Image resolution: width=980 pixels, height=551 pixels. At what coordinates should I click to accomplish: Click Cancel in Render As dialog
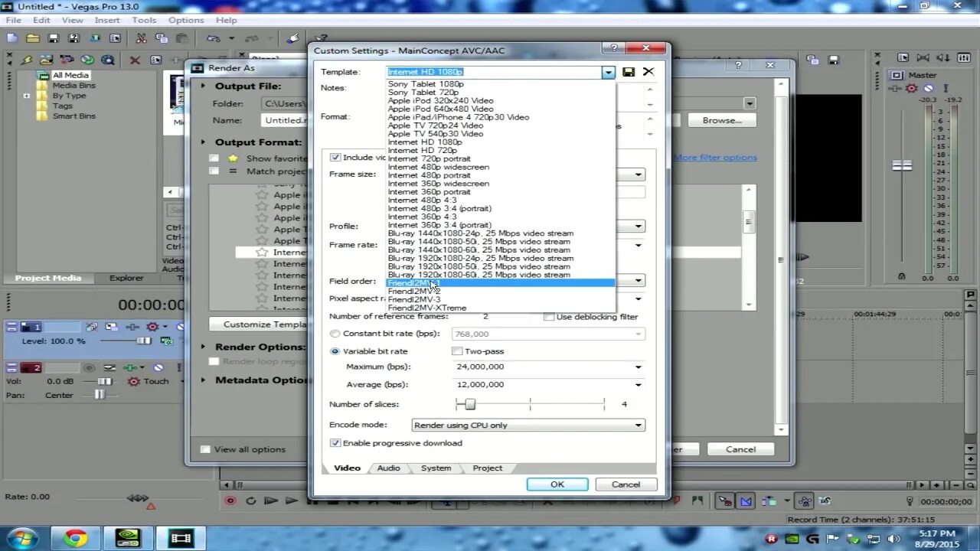tap(740, 449)
